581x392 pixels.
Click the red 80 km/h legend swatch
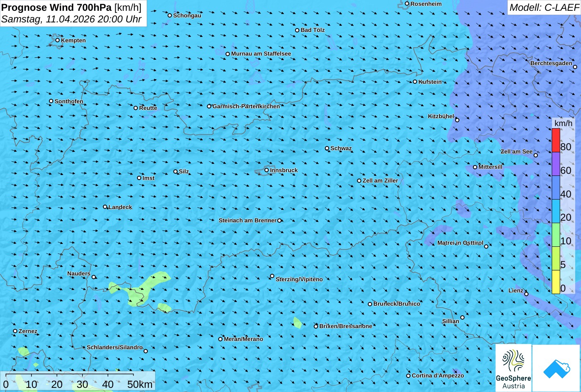(x=556, y=140)
